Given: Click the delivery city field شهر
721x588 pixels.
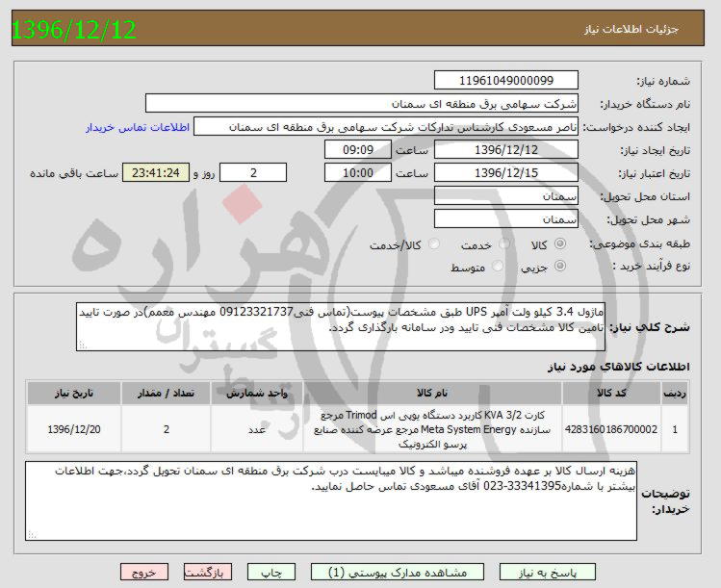Looking at the screenshot, I should click(x=505, y=218).
